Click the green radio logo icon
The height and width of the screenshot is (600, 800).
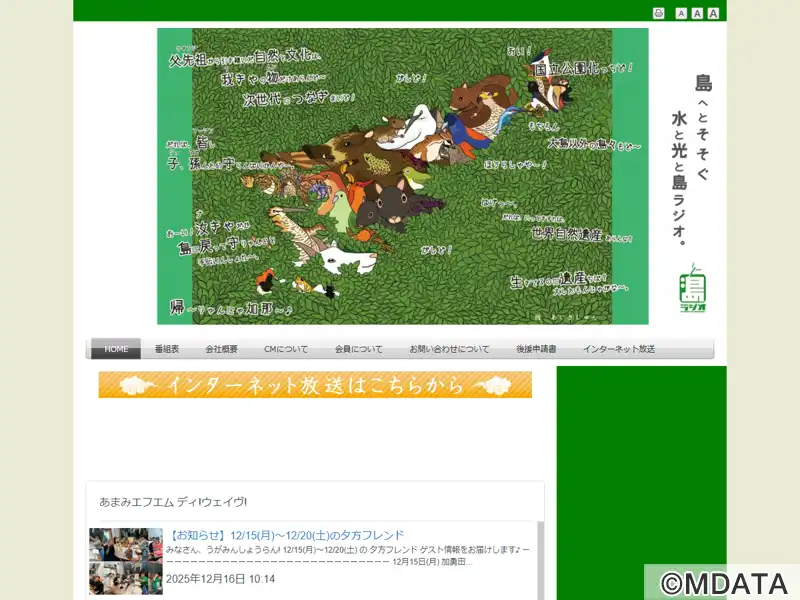point(692,289)
